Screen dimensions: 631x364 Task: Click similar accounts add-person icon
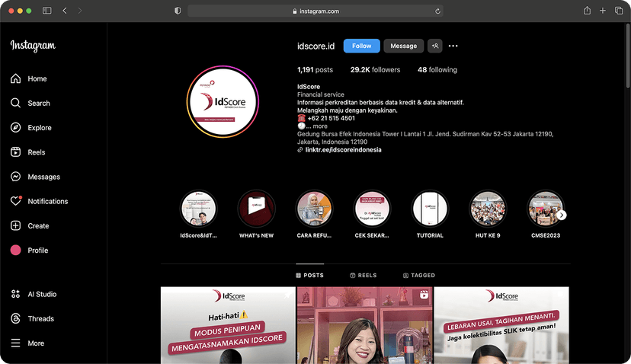pyautogui.click(x=435, y=46)
